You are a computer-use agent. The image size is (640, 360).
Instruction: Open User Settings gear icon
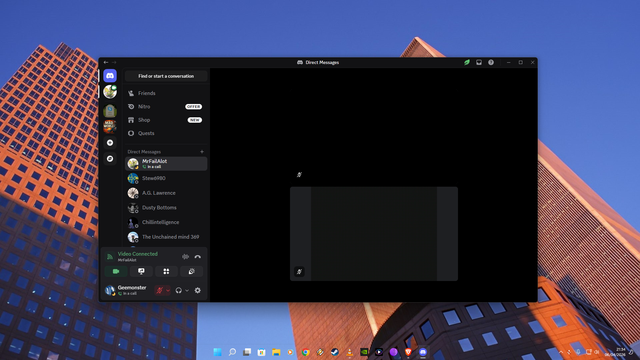tap(198, 291)
